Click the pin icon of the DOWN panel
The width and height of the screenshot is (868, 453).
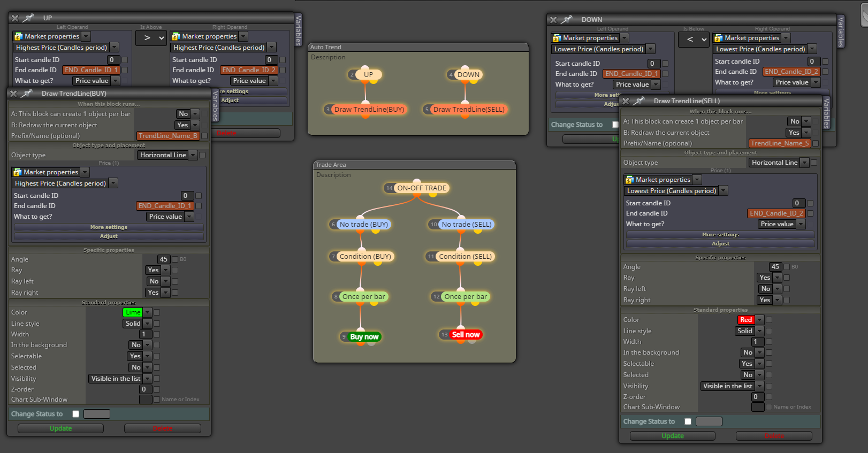(x=567, y=20)
